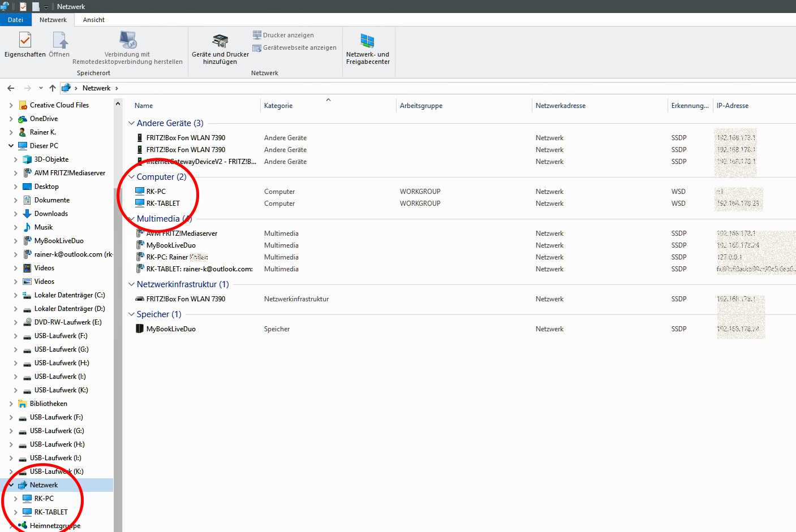The width and height of the screenshot is (796, 532).
Task: Sort by Netzwerkadresse column header
Action: coord(561,106)
